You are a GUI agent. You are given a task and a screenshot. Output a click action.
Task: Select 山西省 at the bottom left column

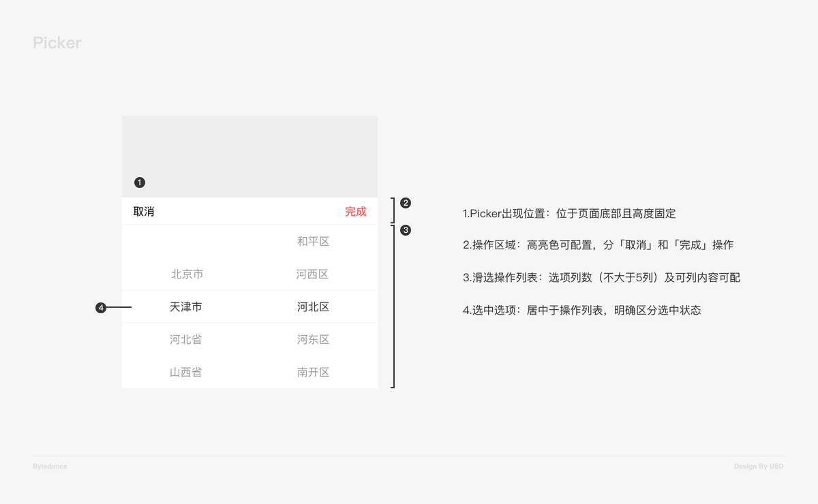(186, 372)
